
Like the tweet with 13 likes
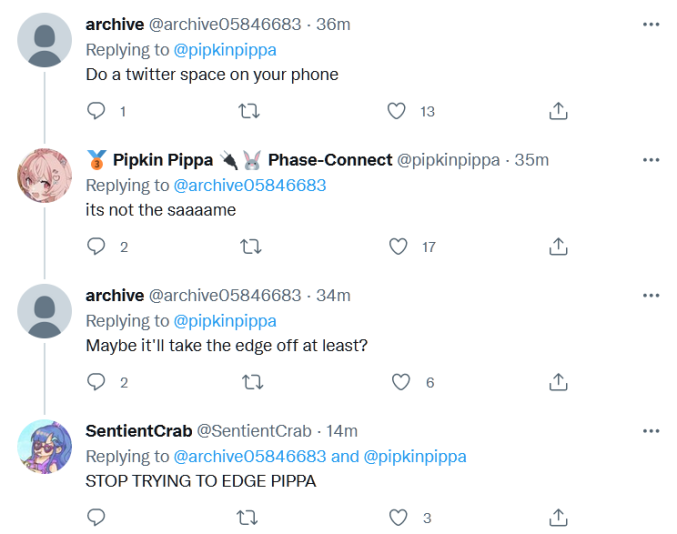point(396,111)
